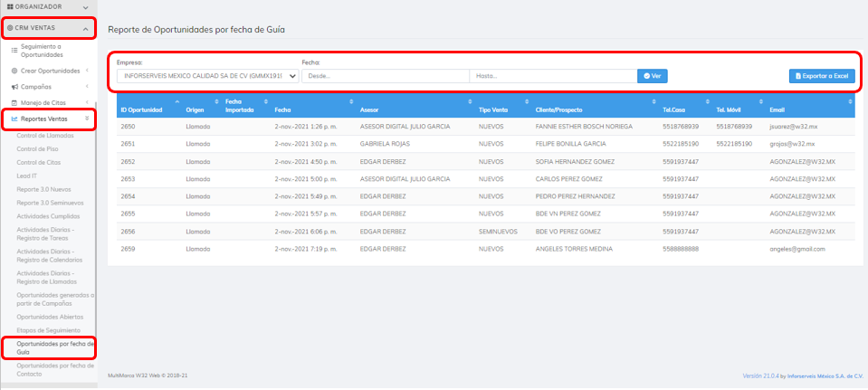Click the Manejo de Citas calendar icon
This screenshot has height=390, width=868.
(14, 102)
